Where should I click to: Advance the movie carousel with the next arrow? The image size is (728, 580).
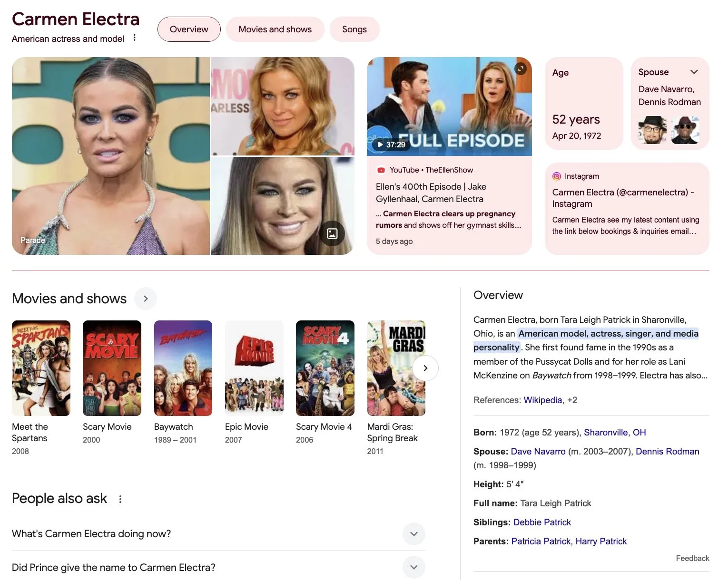425,368
